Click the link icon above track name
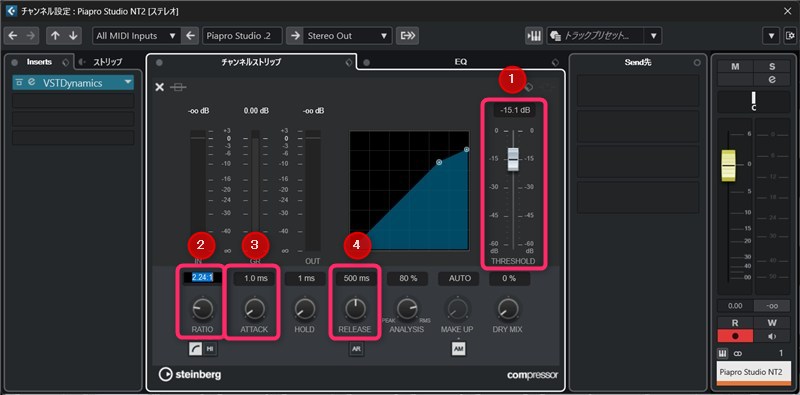 click(x=738, y=353)
